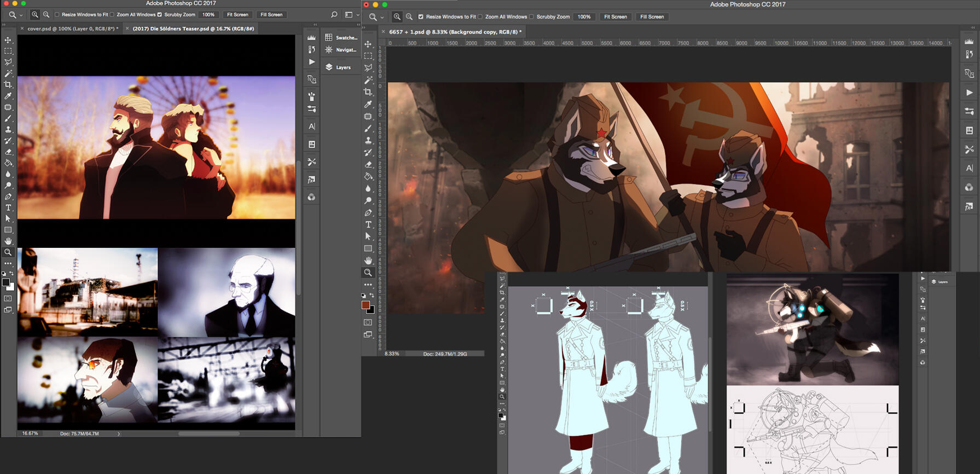Select Spot Healing tool in right window
This screenshot has width=980, height=474.
click(x=368, y=116)
